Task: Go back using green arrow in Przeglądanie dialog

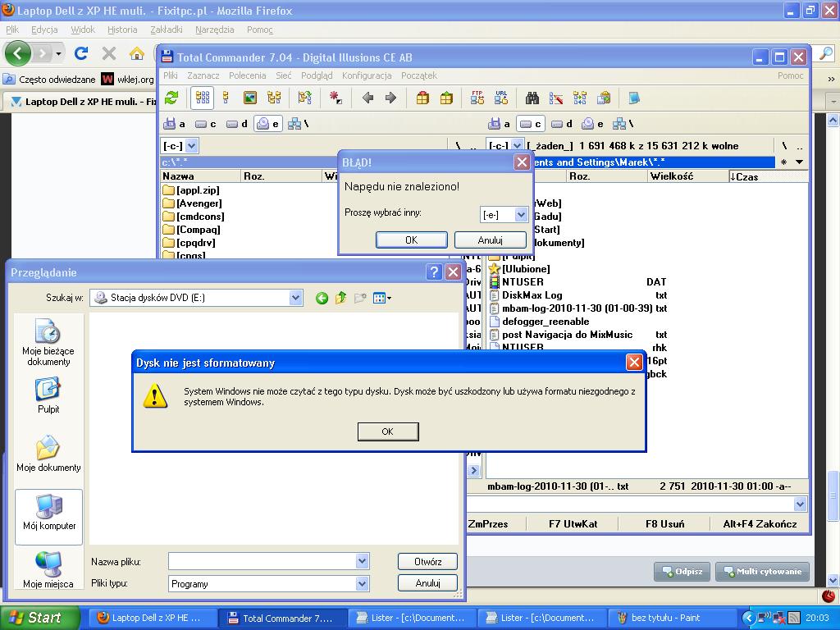Action: [322, 298]
